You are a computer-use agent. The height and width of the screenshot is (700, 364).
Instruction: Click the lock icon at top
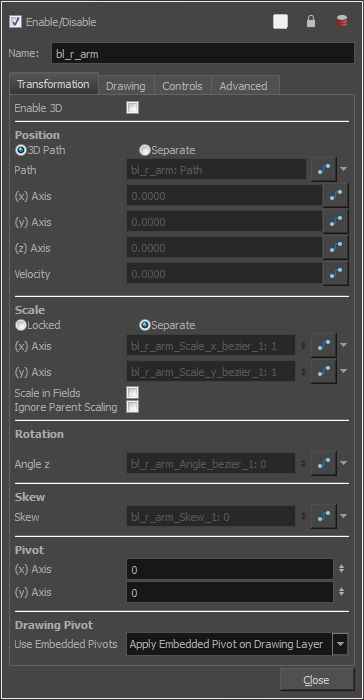coord(311,21)
